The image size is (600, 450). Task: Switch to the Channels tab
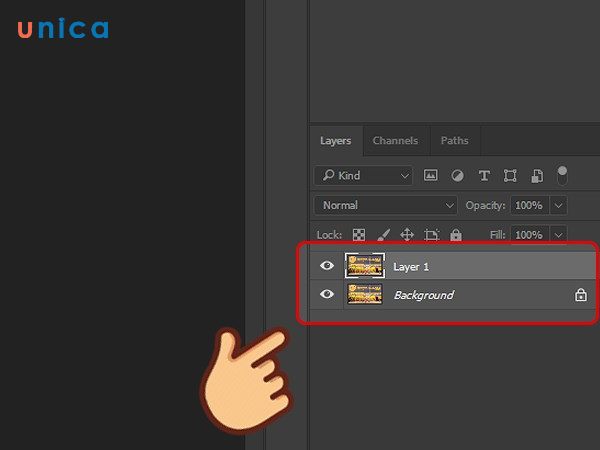(x=395, y=140)
